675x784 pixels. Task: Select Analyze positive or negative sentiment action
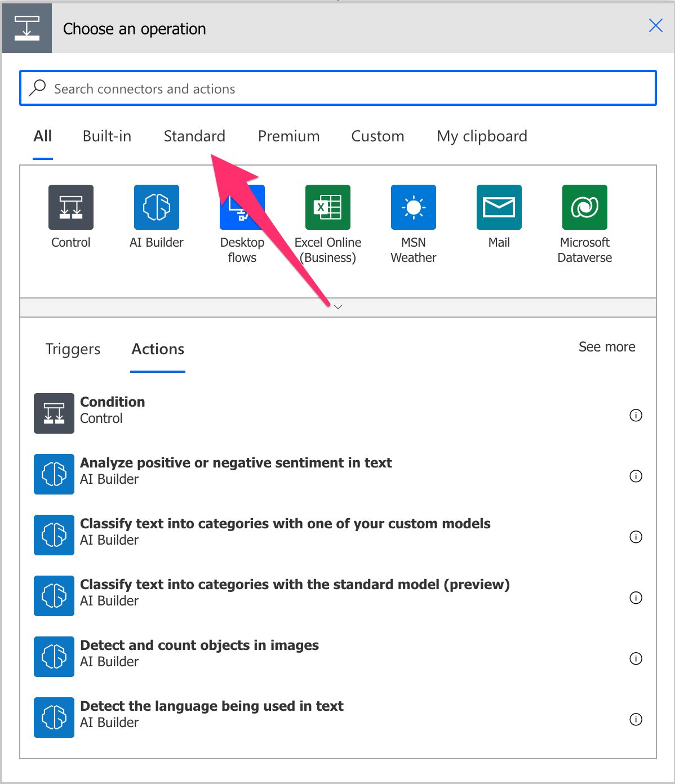point(338,474)
